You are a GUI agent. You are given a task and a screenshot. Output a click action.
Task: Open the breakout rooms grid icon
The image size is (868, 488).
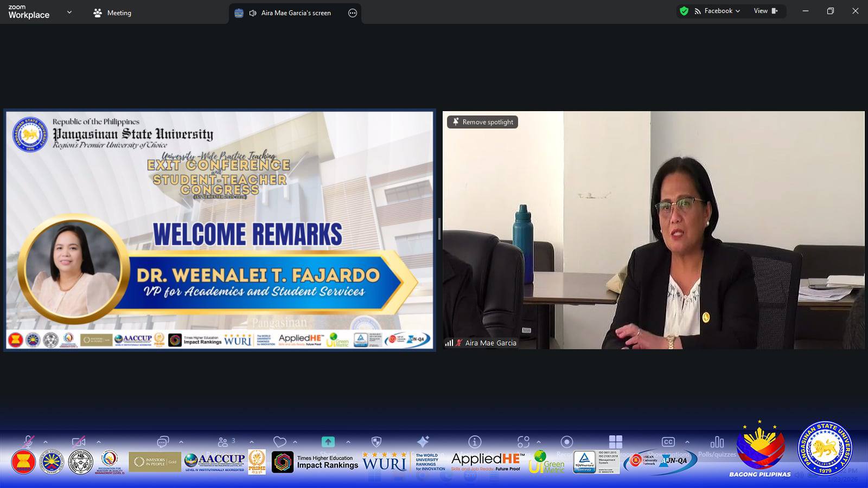[x=616, y=441]
